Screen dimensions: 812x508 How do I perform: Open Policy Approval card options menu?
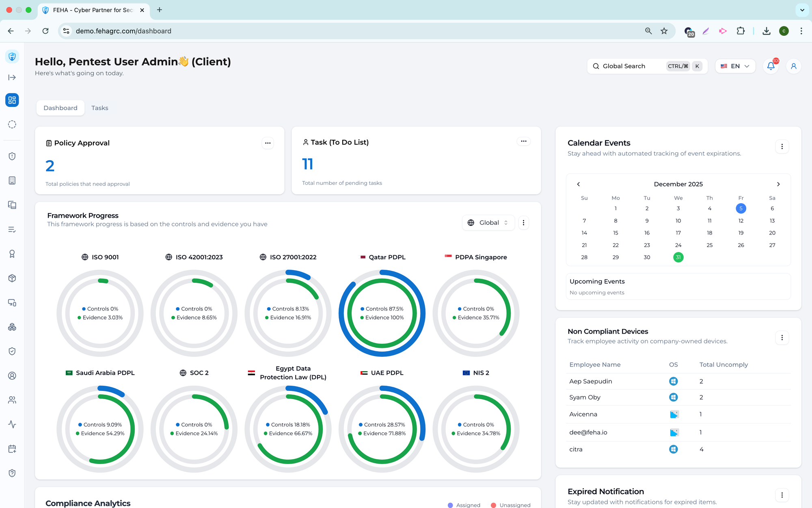click(x=268, y=143)
